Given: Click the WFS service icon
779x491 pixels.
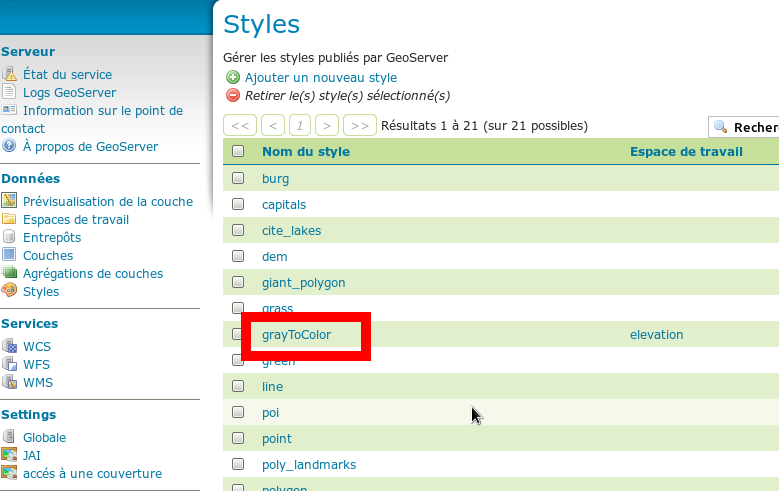Looking at the screenshot, I should [x=9, y=363].
